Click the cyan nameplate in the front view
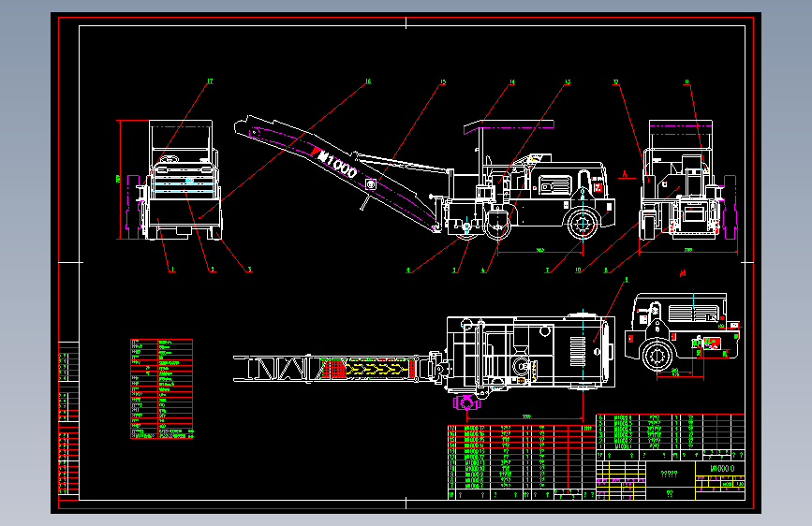The image size is (812, 526). pos(189,180)
